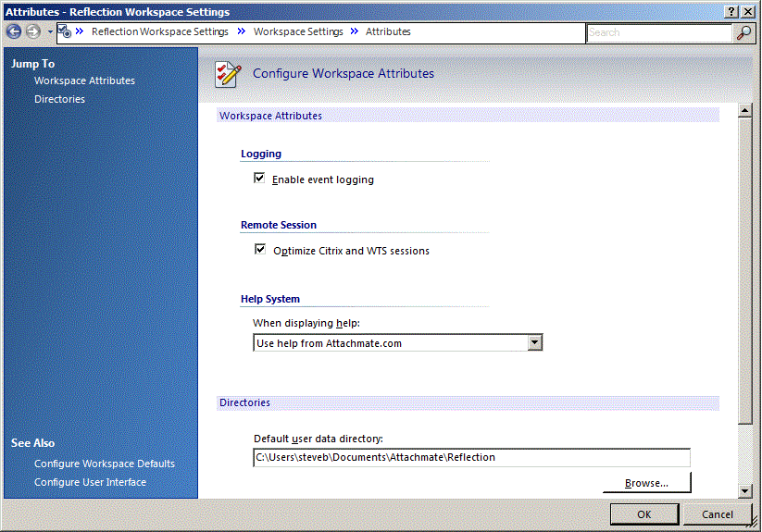
Task: Click the Search input field
Action: pyautogui.click(x=658, y=32)
